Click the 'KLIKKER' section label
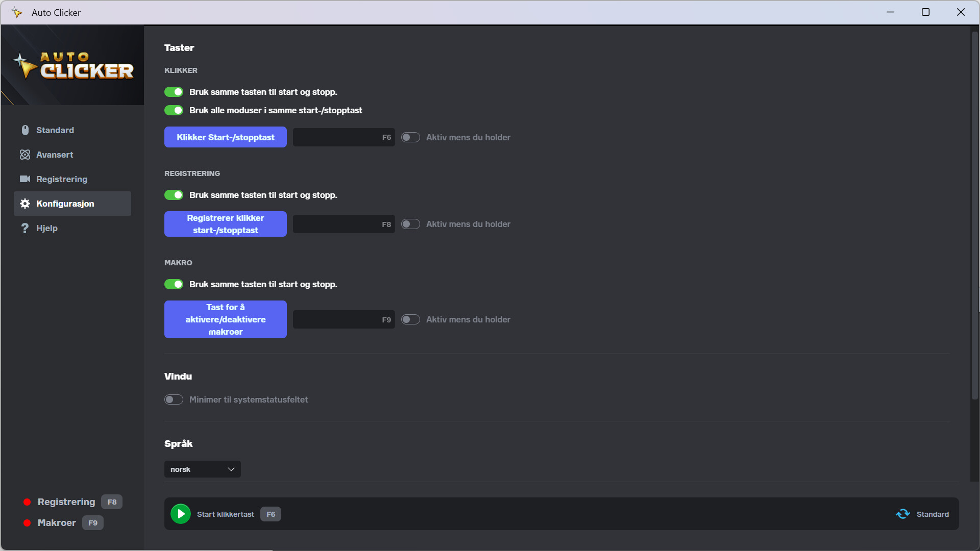The width and height of the screenshot is (980, 551). pyautogui.click(x=181, y=70)
